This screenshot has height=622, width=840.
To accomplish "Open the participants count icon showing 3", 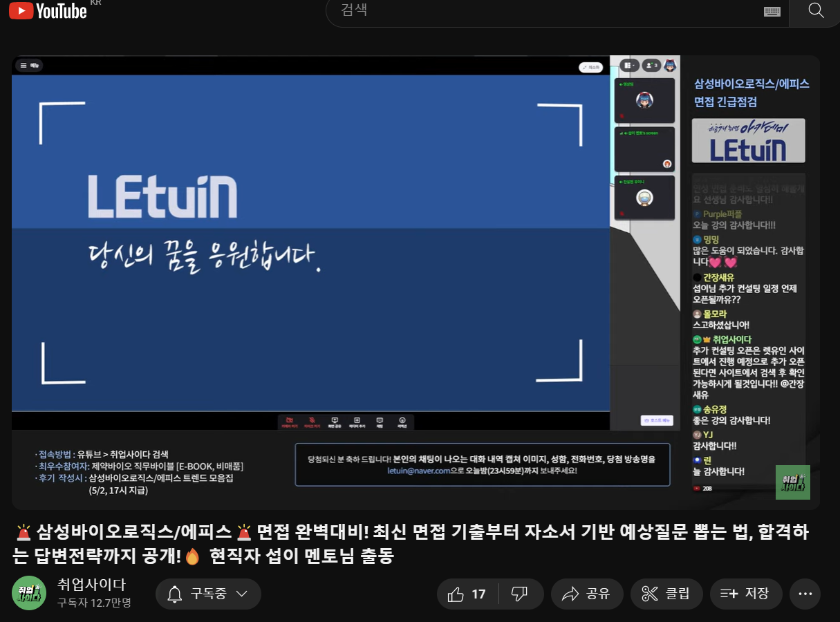I will point(651,66).
